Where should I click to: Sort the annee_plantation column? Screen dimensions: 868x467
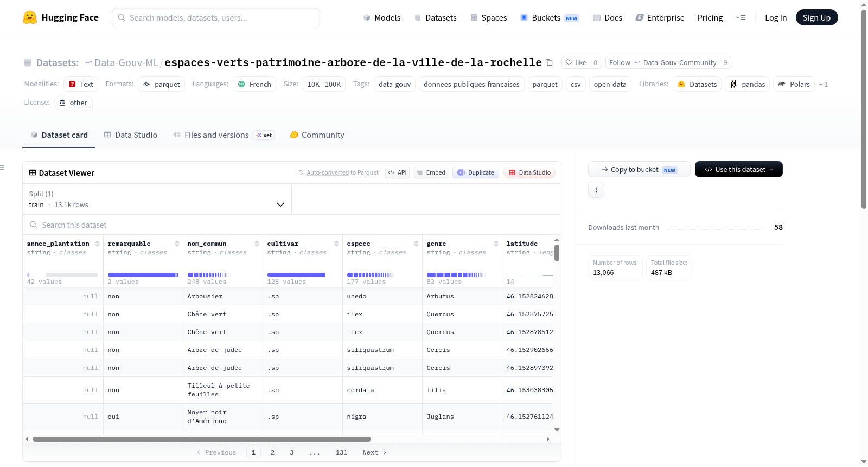[97, 244]
